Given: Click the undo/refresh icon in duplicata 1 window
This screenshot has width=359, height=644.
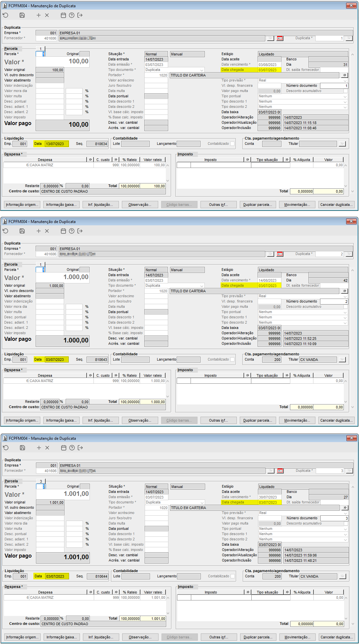Looking at the screenshot, I should 6,15.
